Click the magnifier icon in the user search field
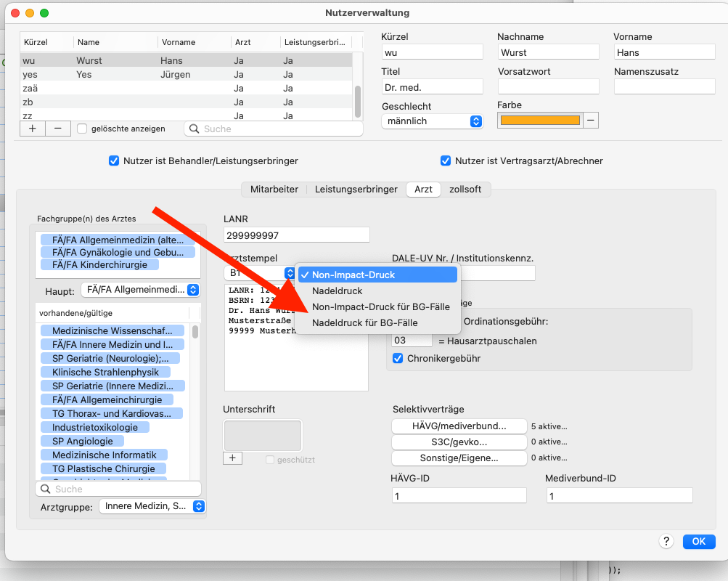Image resolution: width=728 pixels, height=581 pixels. point(194,129)
